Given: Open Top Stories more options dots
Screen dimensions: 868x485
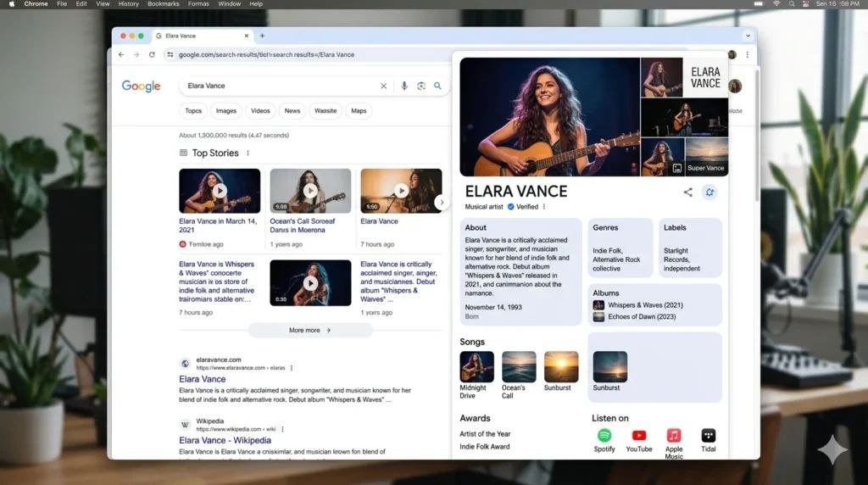Looking at the screenshot, I should click(x=248, y=153).
